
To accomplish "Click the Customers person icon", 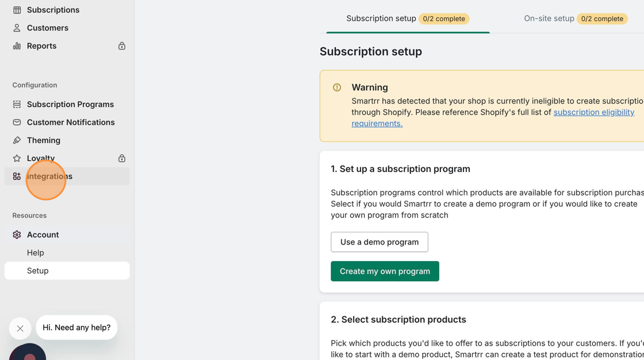I will point(17,28).
